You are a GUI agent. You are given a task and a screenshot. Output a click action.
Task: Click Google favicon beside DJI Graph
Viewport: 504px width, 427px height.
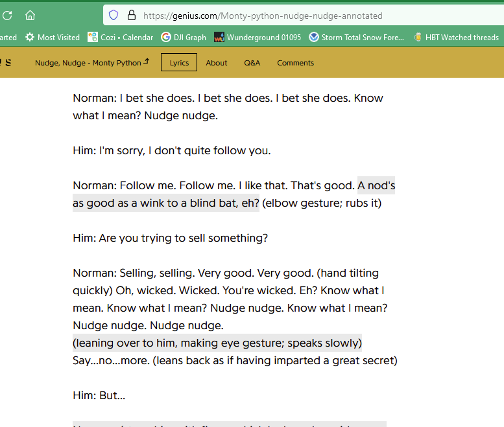tap(166, 37)
